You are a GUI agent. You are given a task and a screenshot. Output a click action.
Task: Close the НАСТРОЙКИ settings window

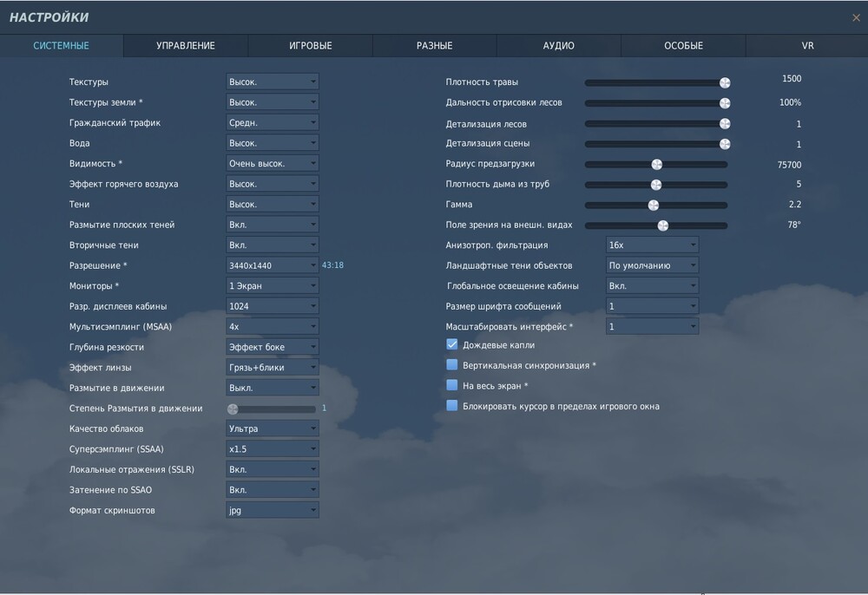coord(856,17)
